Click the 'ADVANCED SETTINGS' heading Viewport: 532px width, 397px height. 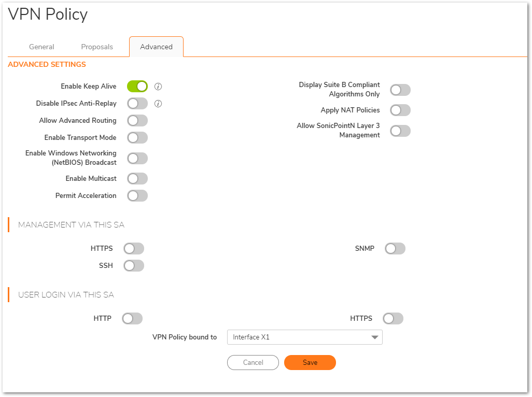tap(47, 64)
